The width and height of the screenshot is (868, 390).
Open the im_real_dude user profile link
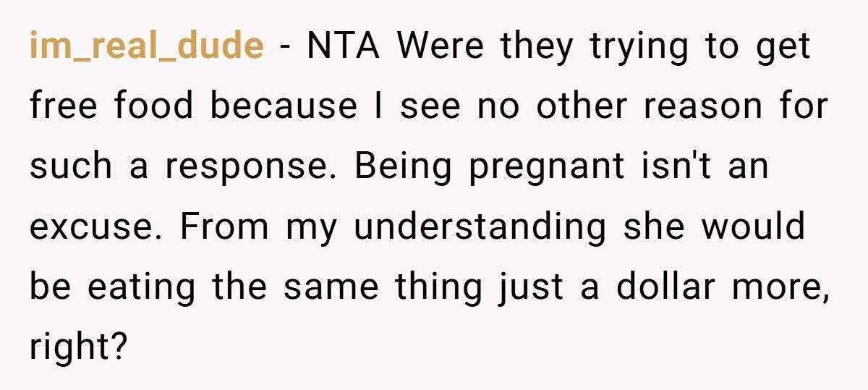coord(147,47)
